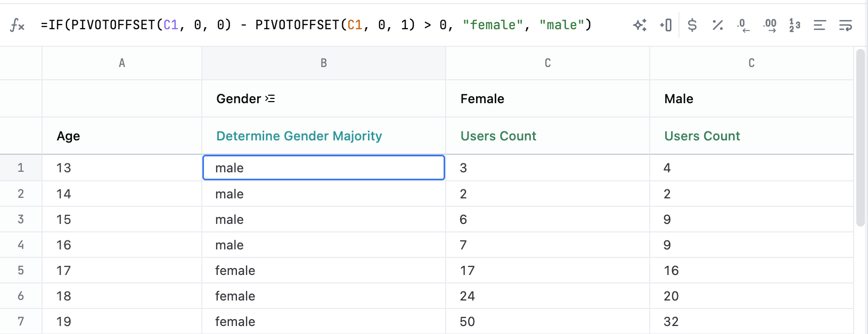The width and height of the screenshot is (868, 334).
Task: Apply percent format to the cell
Action: pyautogui.click(x=717, y=25)
